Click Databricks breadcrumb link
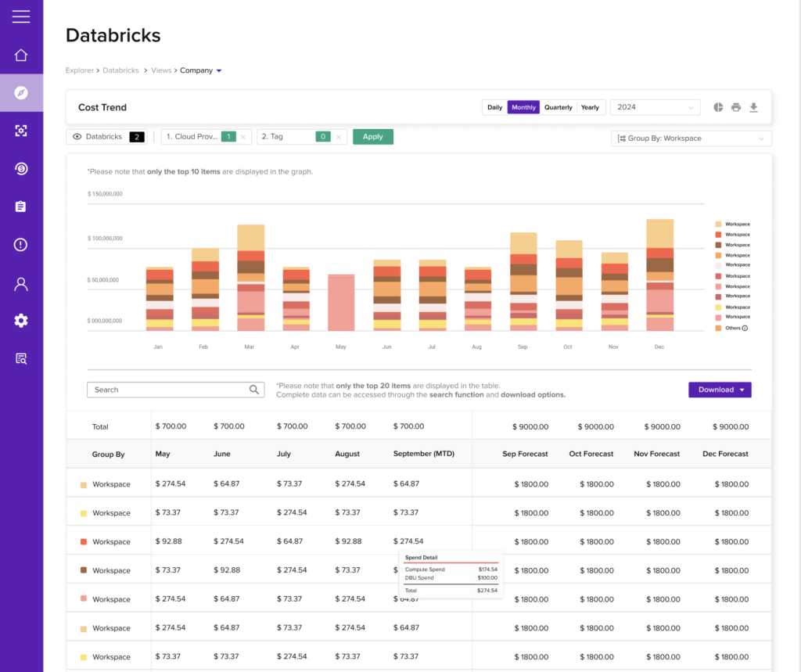 click(x=120, y=70)
